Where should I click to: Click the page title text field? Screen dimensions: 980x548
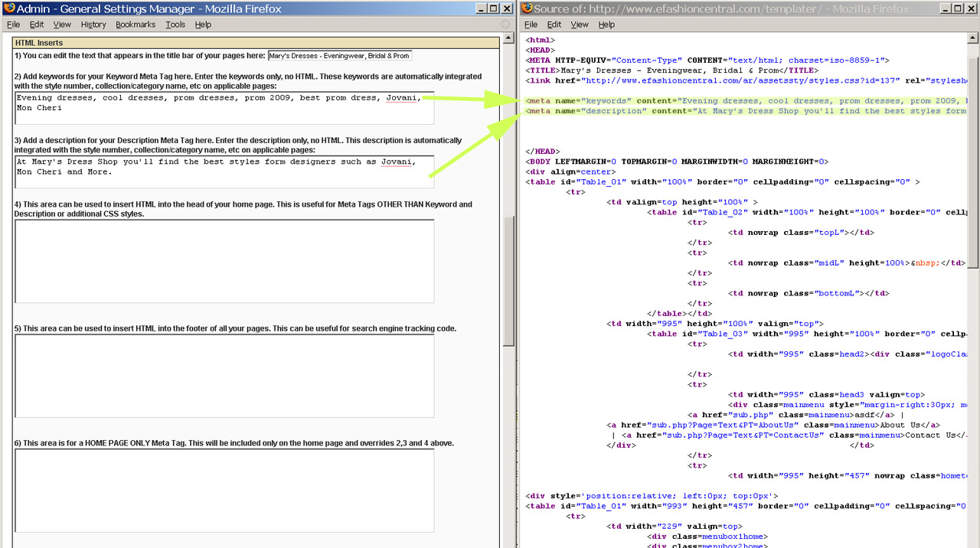coord(340,56)
